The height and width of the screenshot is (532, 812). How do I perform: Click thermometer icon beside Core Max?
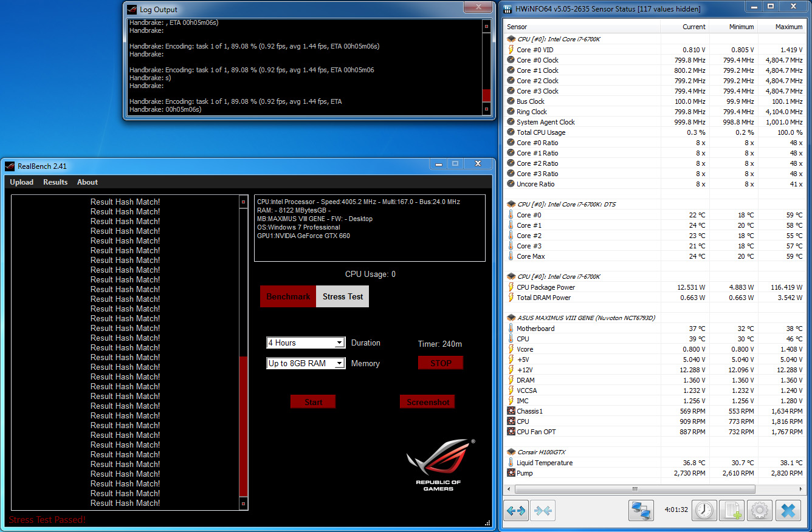[x=511, y=256]
